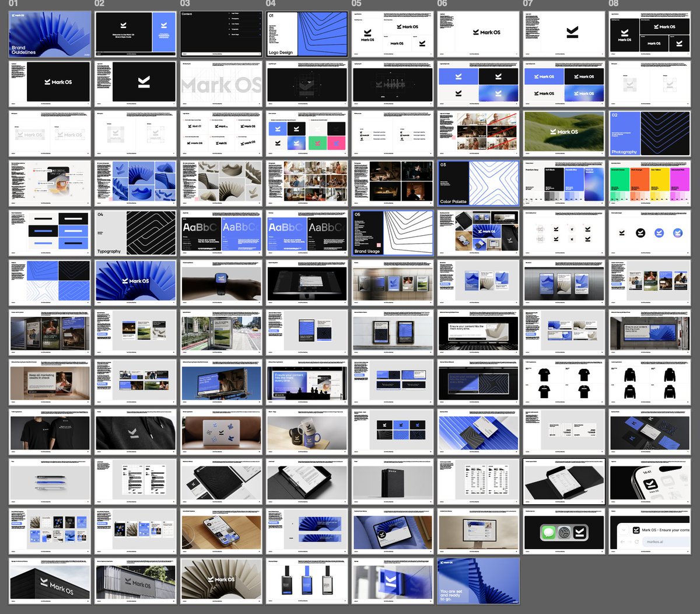Select the hanging blue sign slide
This screenshot has width=700, height=614.
coord(393,580)
